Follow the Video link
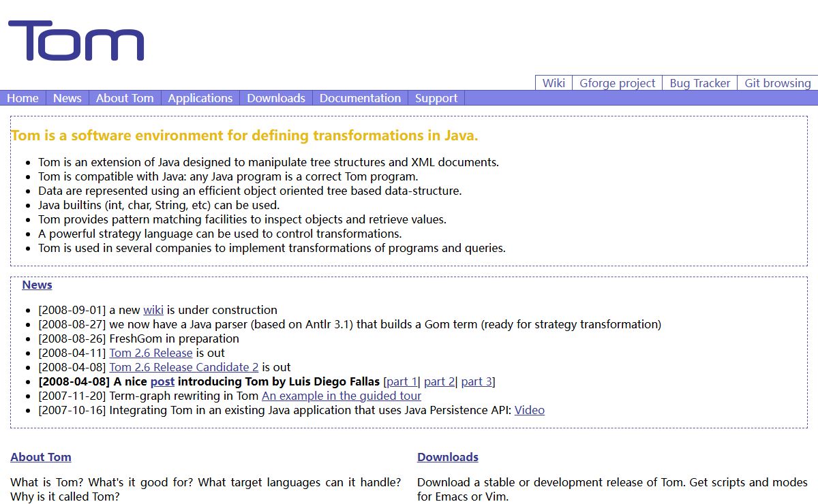The image size is (818, 504). pos(530,410)
